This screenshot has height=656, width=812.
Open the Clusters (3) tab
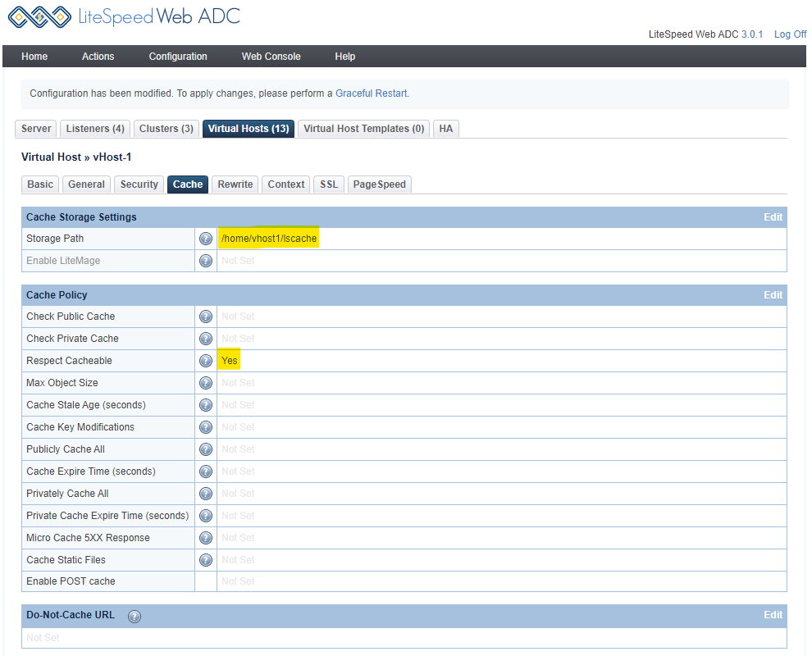[167, 129]
